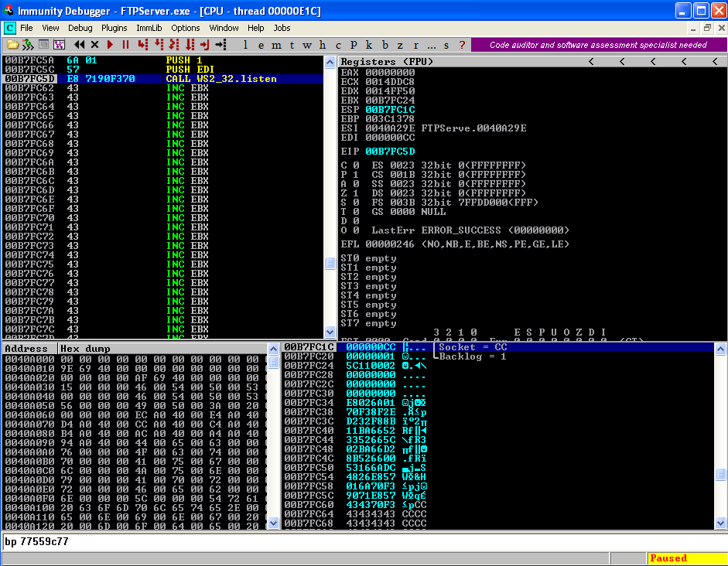
Task: Click disassembly pane scroll down arrow
Action: 330,332
